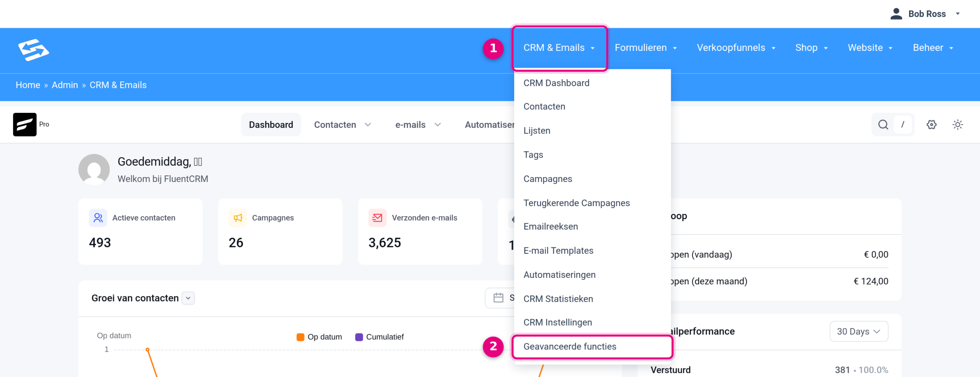
Task: Choose Tags from the menu
Action: pos(592,155)
